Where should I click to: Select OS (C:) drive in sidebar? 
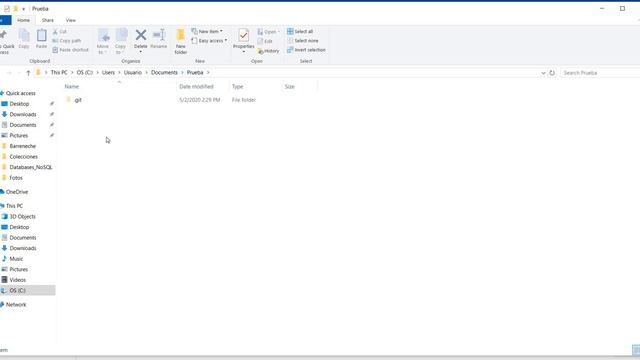pos(18,290)
